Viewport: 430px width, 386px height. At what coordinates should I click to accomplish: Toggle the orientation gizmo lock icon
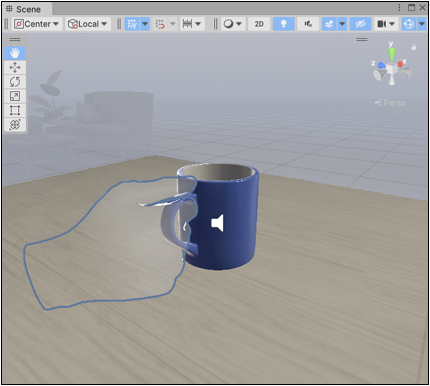point(414,47)
